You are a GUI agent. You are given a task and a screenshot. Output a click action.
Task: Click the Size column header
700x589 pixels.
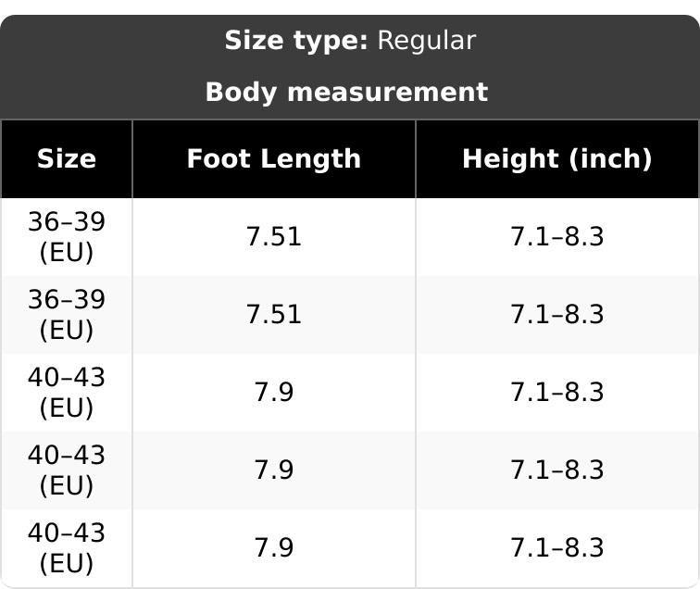[x=67, y=159]
